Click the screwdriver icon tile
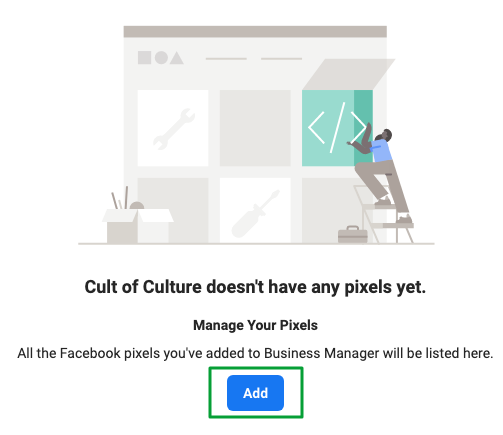Screen dimensions: 503x435 point(255,210)
